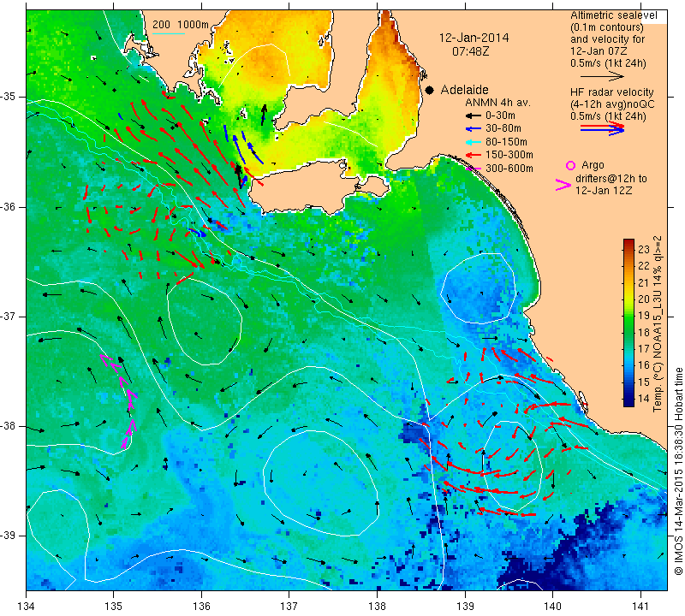Click the date text 12-Jan-2014
The image size is (685, 616).
[x=474, y=38]
